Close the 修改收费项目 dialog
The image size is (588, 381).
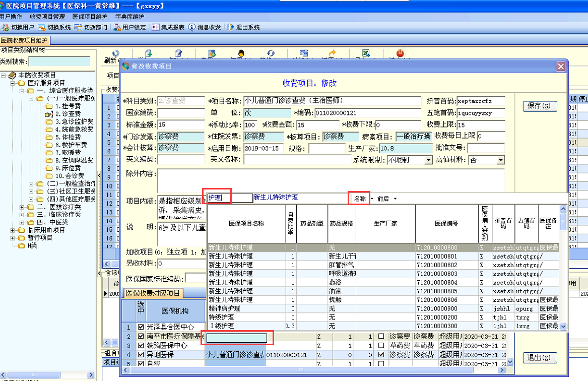click(x=561, y=67)
